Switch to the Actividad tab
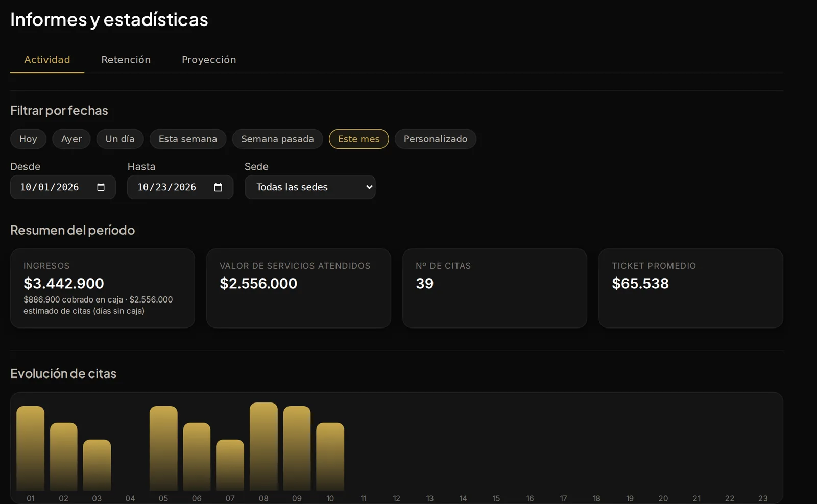Viewport: 817px width, 504px height. coord(47,60)
